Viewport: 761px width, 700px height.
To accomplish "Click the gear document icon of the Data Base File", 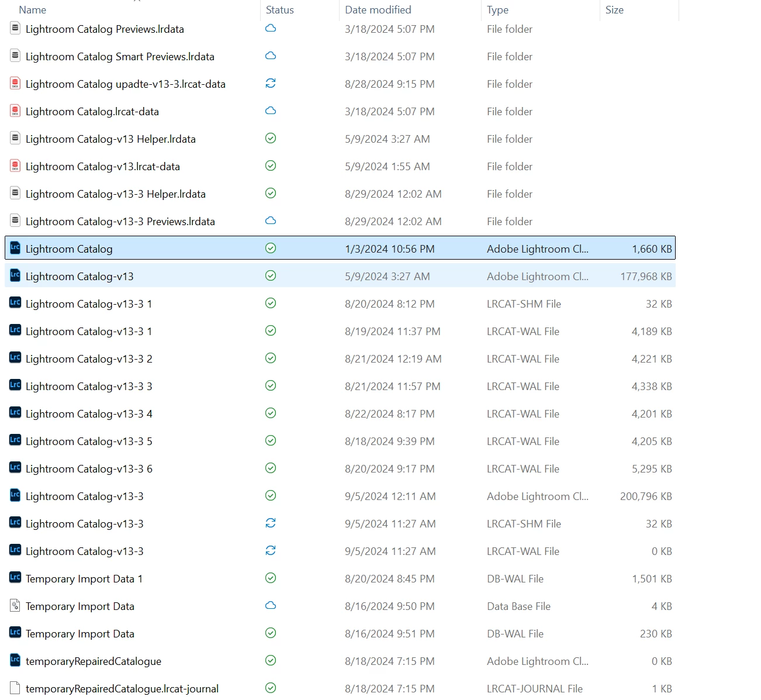I will 15,605.
